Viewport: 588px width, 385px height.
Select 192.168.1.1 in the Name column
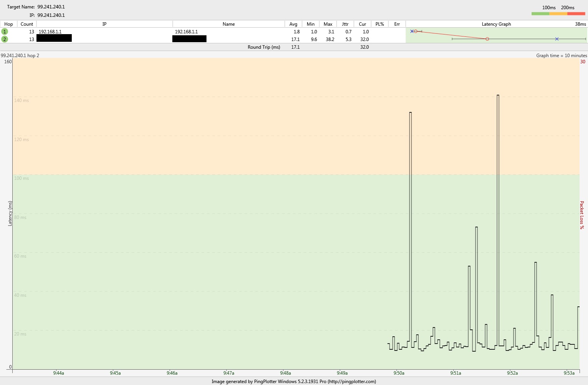(x=186, y=32)
